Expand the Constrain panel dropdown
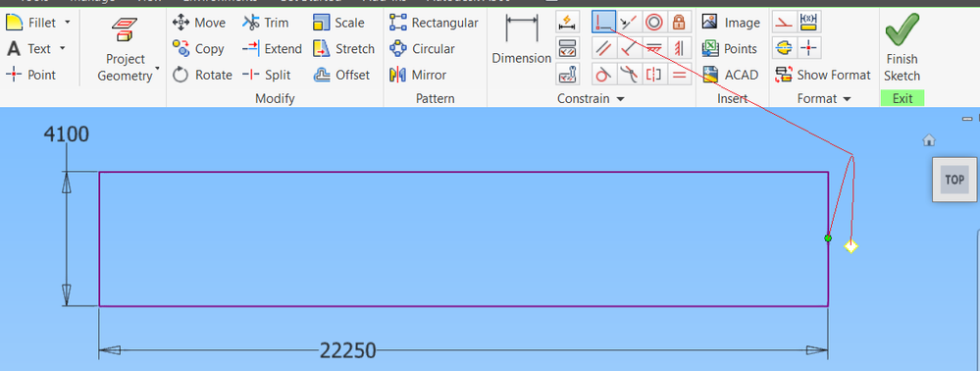The image size is (980, 371). [620, 99]
